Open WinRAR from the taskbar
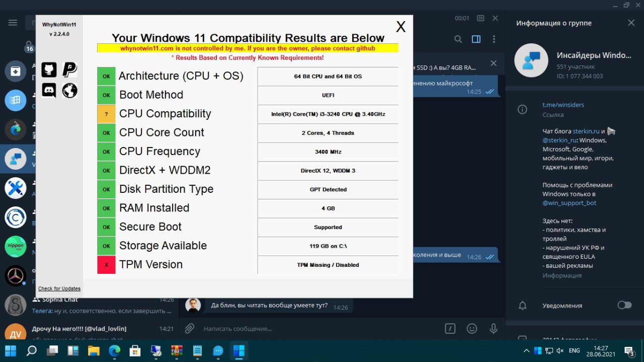This screenshot has width=644, height=362. point(177,350)
